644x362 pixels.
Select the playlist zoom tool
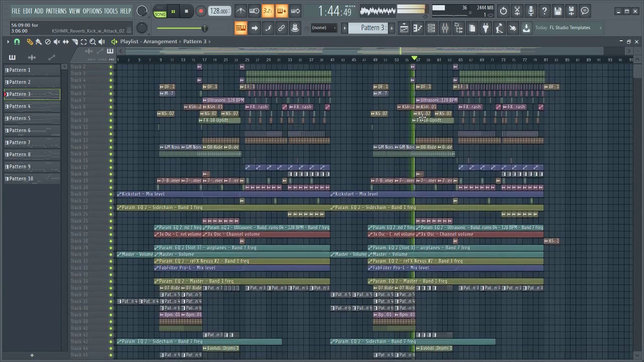coord(93,42)
